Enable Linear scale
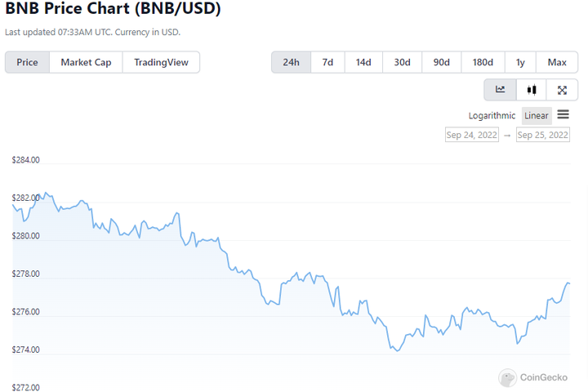This screenshot has height=392, width=588. tap(537, 115)
